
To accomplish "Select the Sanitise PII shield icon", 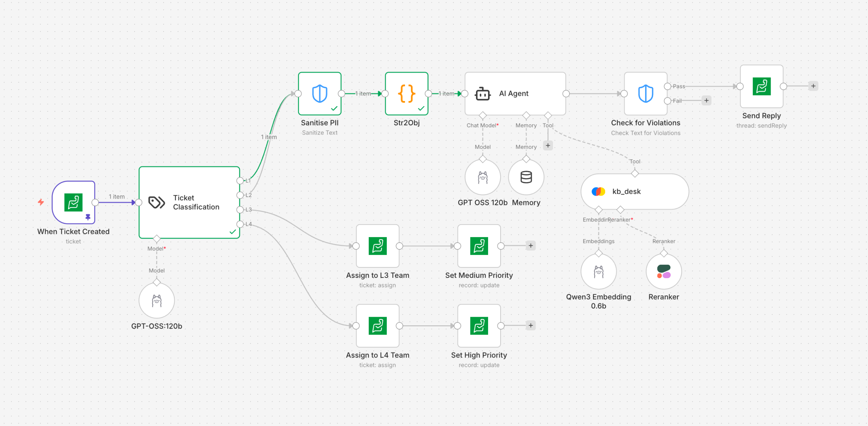I will [319, 94].
